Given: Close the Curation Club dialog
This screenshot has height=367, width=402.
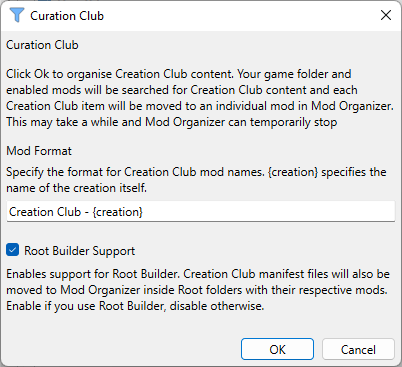Looking at the screenshot, I should pos(386,15).
